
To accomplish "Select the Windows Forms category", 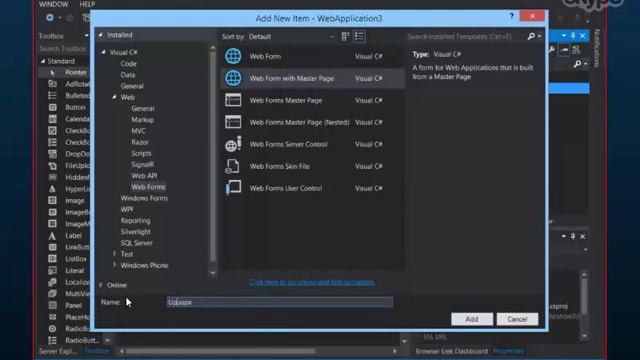I will (144, 198).
